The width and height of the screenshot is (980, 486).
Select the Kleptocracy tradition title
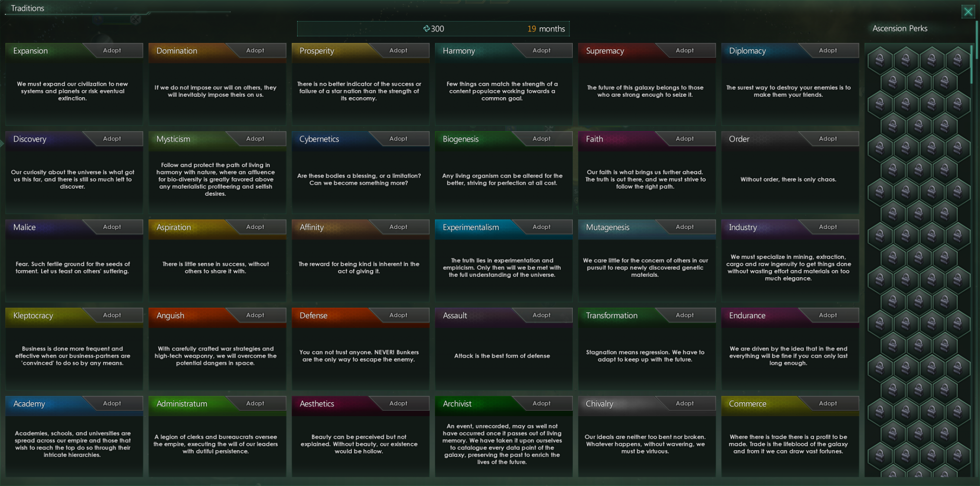point(33,316)
